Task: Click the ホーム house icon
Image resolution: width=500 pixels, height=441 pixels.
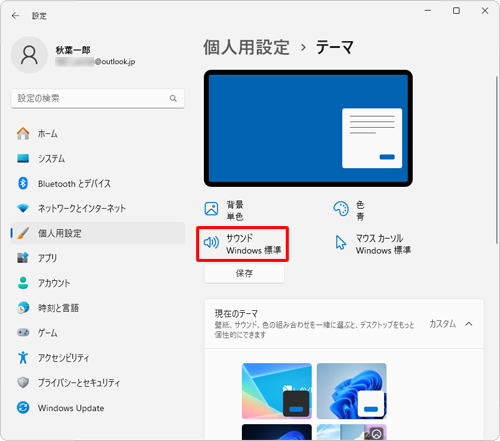Action: point(23,134)
